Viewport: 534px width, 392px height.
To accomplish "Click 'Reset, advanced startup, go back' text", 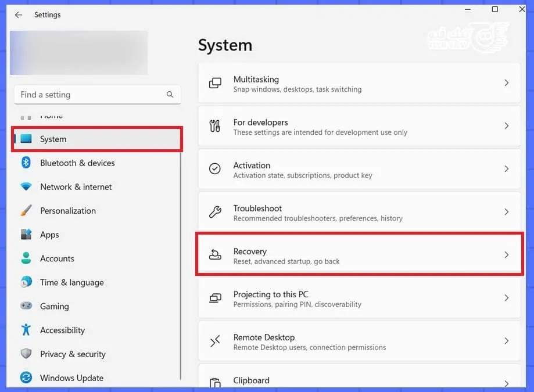I will (x=286, y=261).
